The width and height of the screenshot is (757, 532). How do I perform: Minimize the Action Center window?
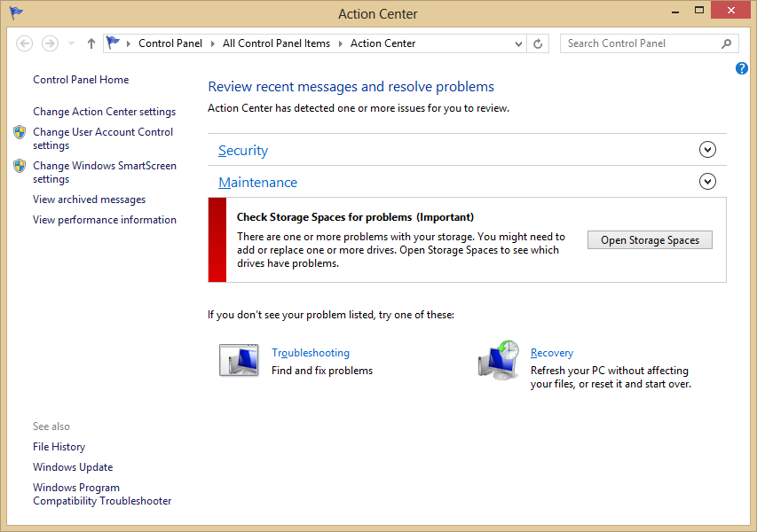675,12
